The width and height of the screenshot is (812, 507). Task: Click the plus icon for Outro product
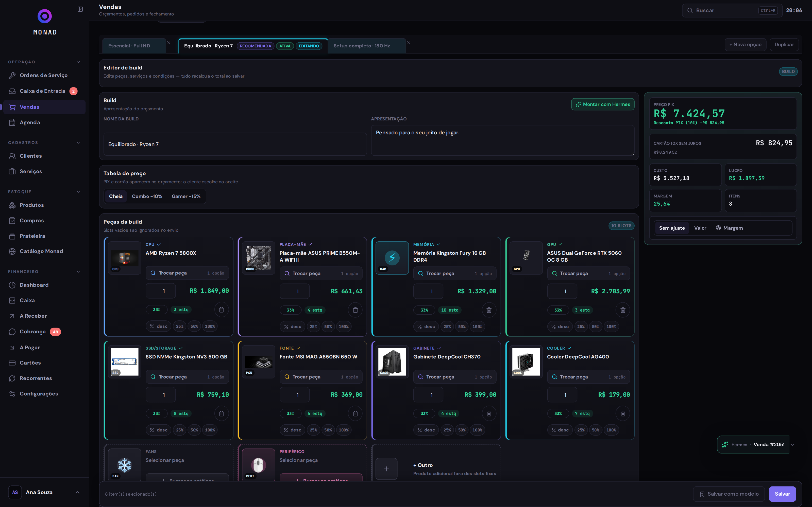386,469
